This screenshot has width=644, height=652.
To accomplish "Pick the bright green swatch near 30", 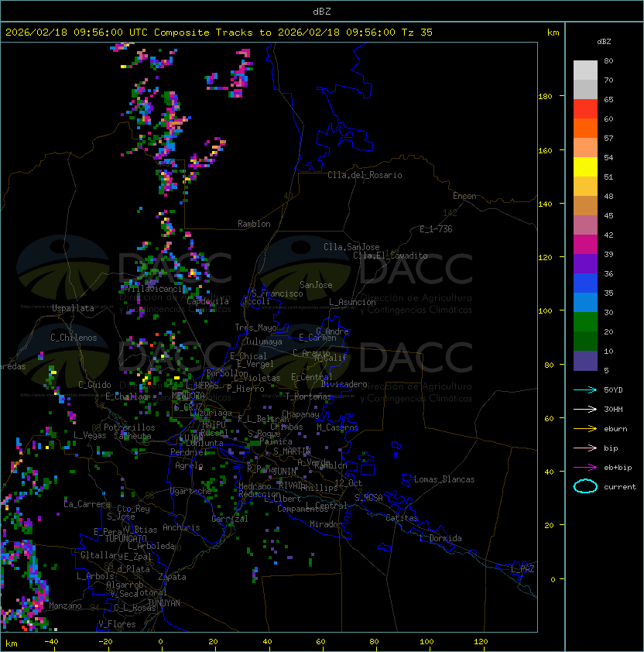I will point(585,322).
